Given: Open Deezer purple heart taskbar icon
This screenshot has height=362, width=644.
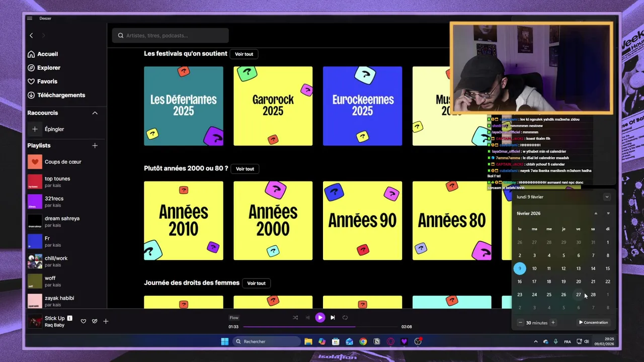Looking at the screenshot, I should click(x=404, y=342).
